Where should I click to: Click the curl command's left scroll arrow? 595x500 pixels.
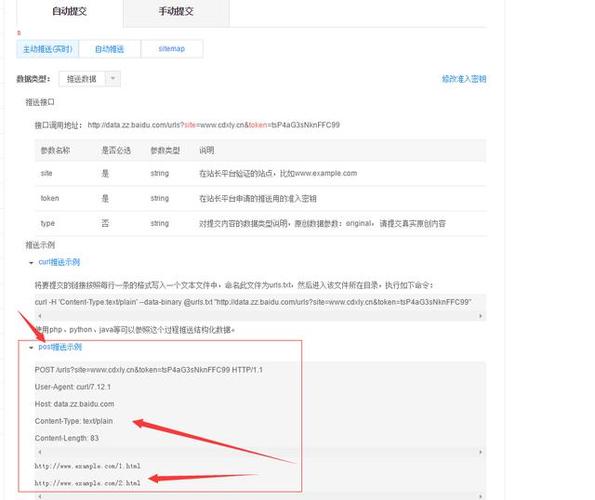40,316
